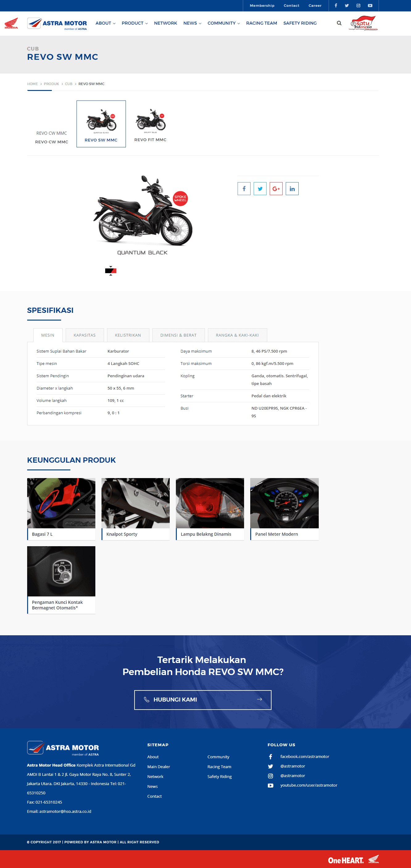Select Quantum Black color swatch
The image size is (411, 868).
click(111, 271)
